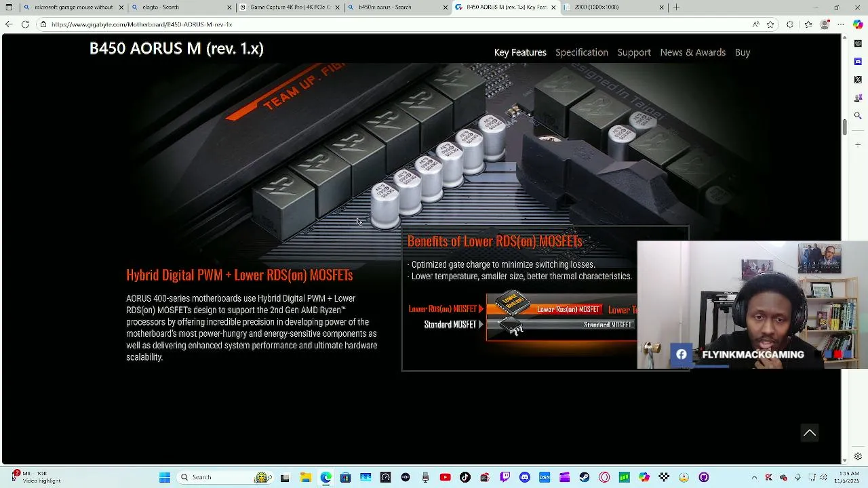The image size is (868, 488).
Task: Open the tab actions menu icon
Action: click(9, 7)
